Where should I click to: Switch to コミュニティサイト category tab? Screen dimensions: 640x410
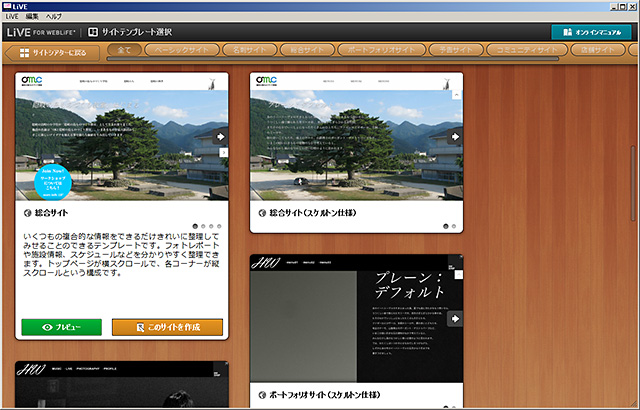tap(528, 49)
